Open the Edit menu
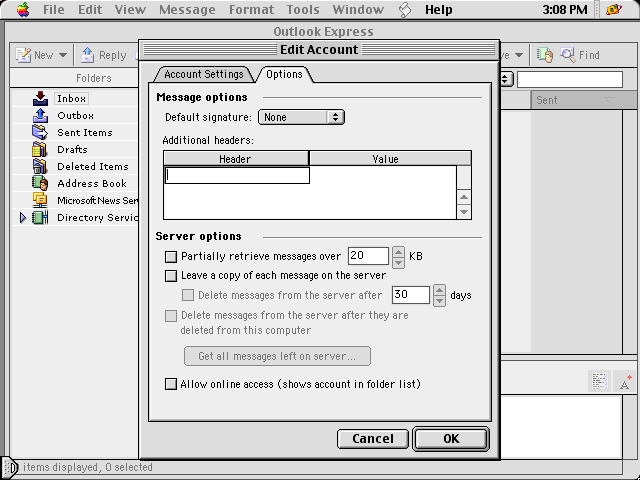This screenshot has height=480, width=640. (x=90, y=9)
